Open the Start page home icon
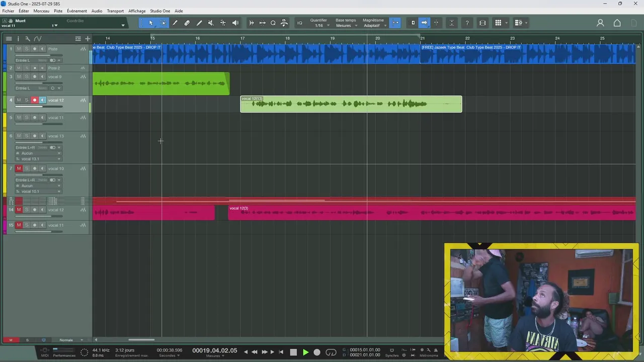644x362 pixels. [x=617, y=23]
